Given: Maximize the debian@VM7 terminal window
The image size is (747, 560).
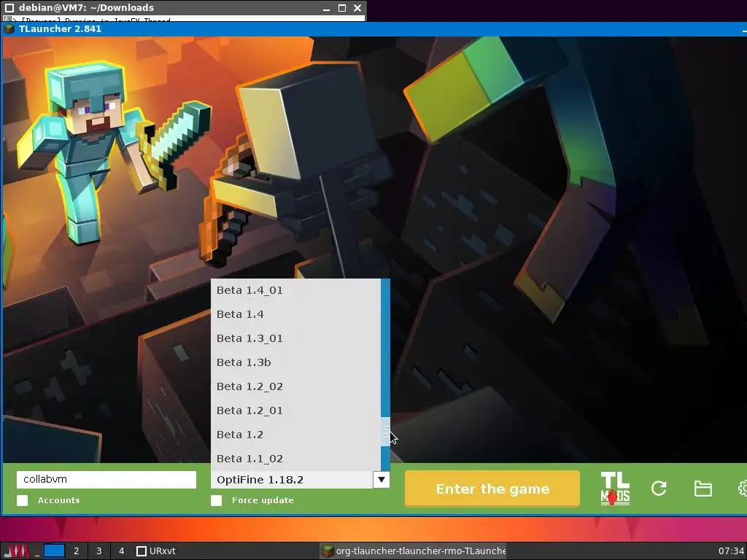Looking at the screenshot, I should (x=342, y=8).
